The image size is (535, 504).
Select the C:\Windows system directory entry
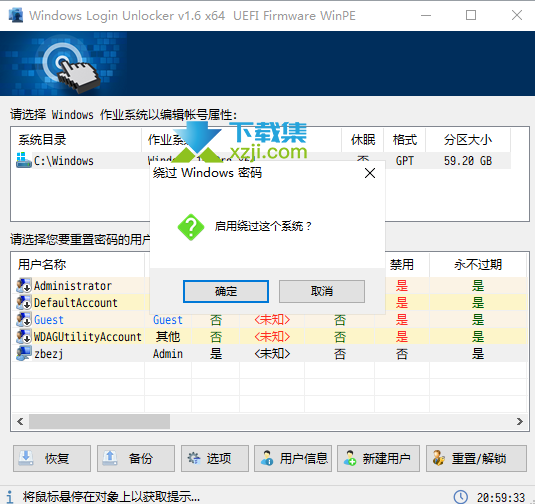tap(63, 161)
